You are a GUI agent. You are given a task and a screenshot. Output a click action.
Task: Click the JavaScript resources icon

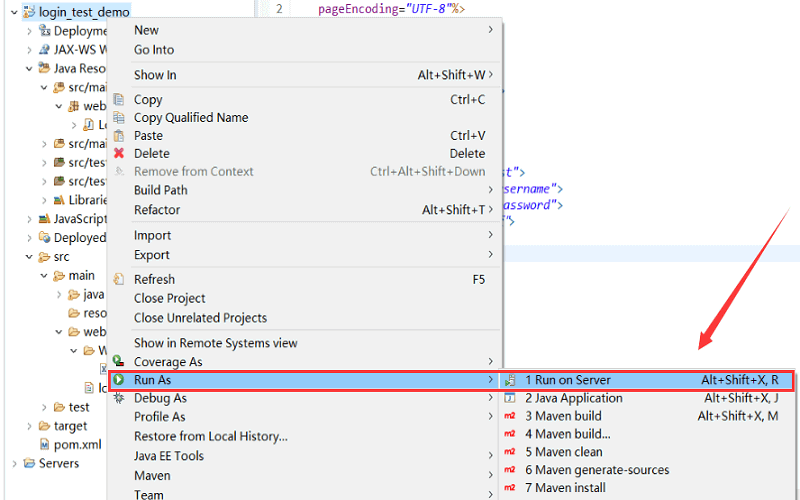click(44, 219)
